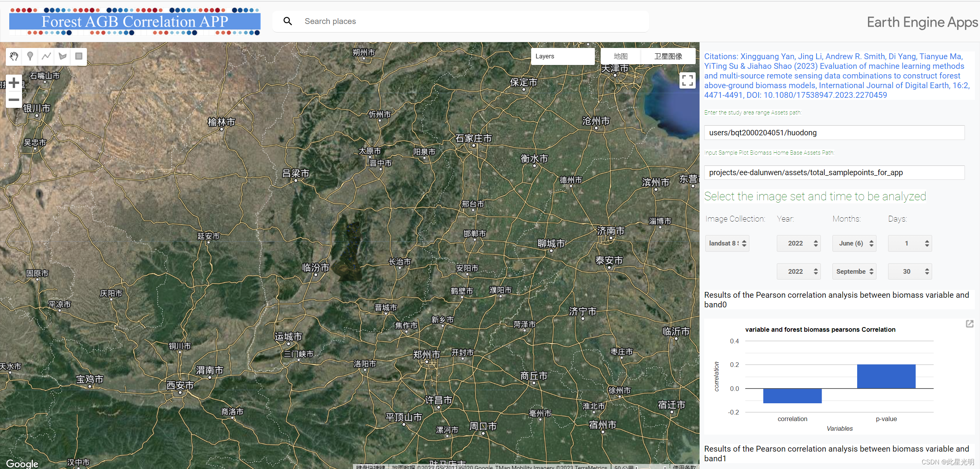Switch to 卫星图像 satellite view
The width and height of the screenshot is (980, 469).
coord(668,56)
